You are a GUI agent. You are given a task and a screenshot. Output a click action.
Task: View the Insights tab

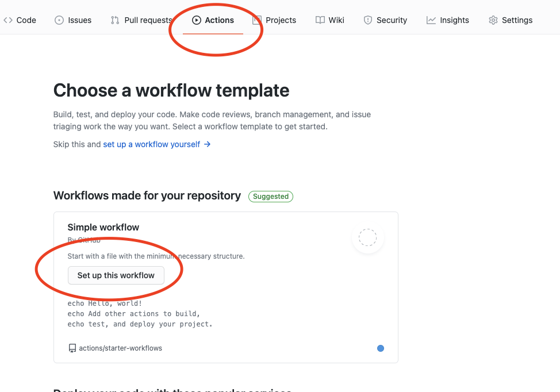(x=448, y=20)
